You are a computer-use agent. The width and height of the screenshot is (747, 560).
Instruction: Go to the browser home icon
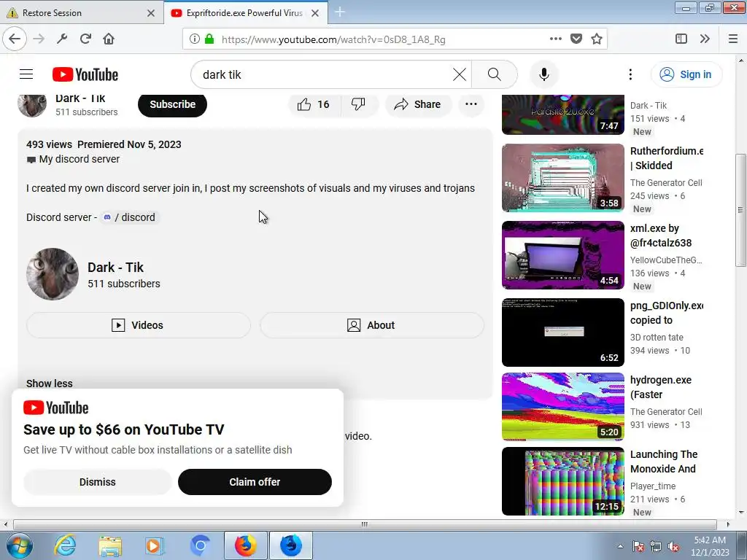(x=109, y=39)
